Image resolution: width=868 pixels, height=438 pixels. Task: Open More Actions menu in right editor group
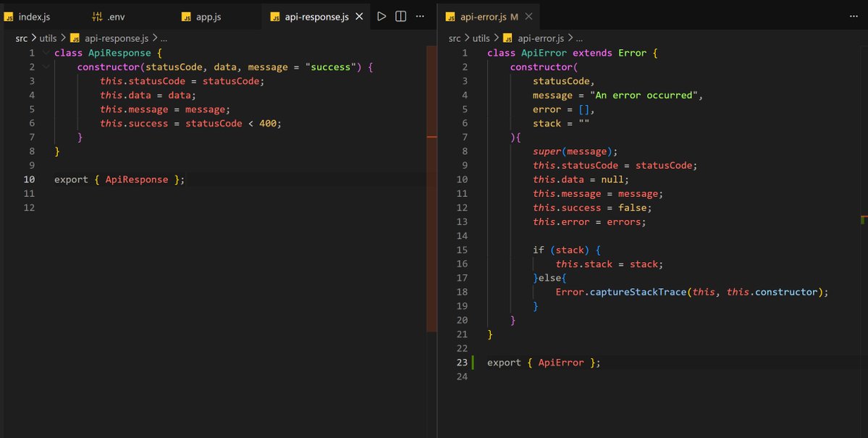pos(854,16)
